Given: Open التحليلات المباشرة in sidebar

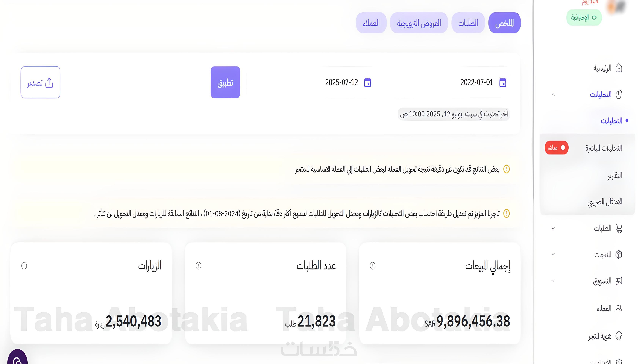Looking at the screenshot, I should tap(603, 148).
